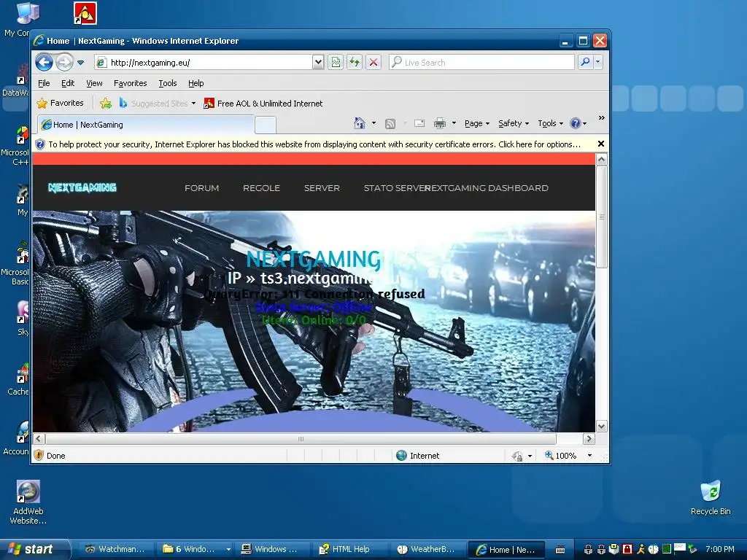Screen dimensions: 747x560
Task: Click the vertical scrollbar down arrow
Action: tap(601, 426)
